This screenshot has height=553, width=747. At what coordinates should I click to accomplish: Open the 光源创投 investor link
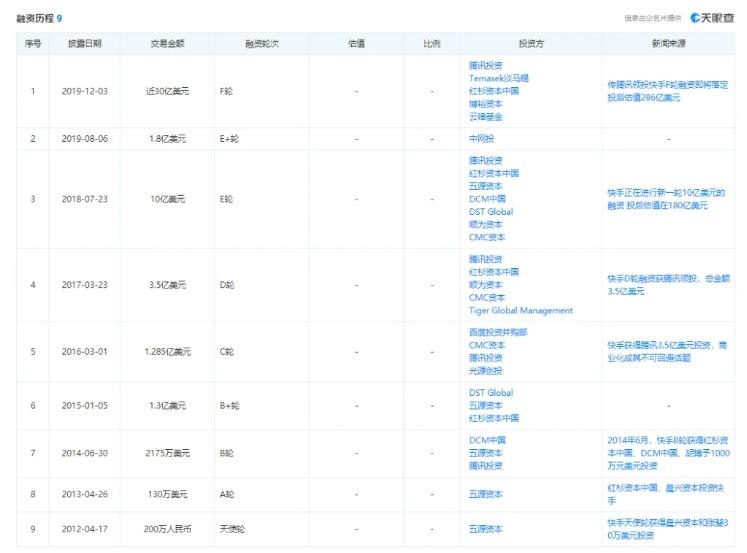point(485,371)
